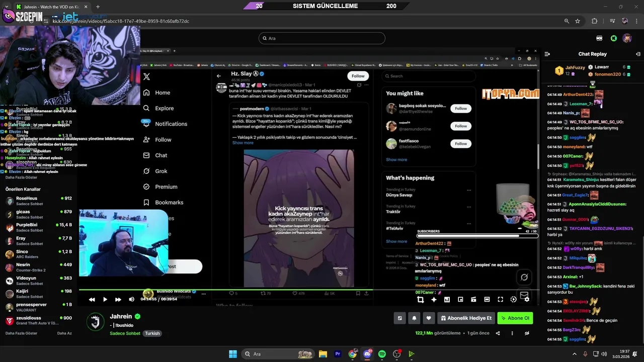
Task: Open Videoyun recommended channel
Action: point(39,281)
